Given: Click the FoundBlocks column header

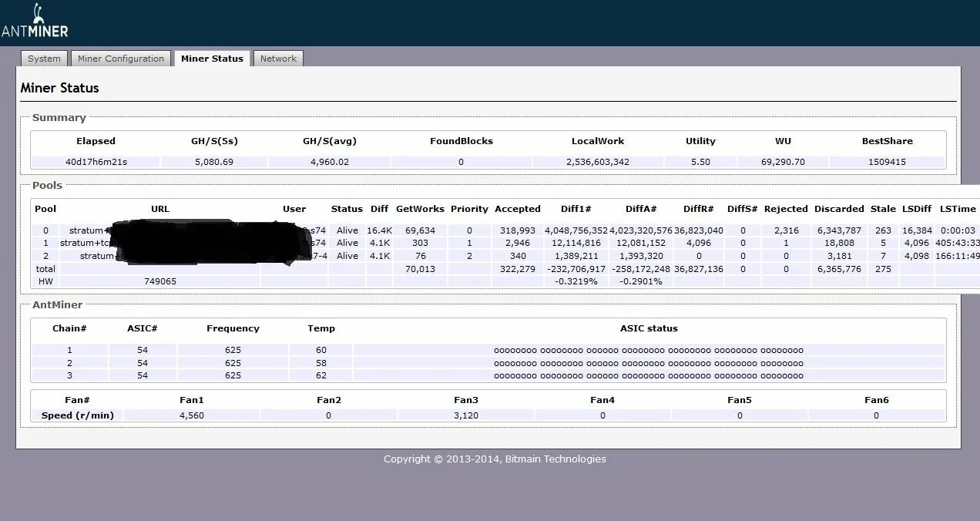Looking at the screenshot, I should (x=461, y=141).
